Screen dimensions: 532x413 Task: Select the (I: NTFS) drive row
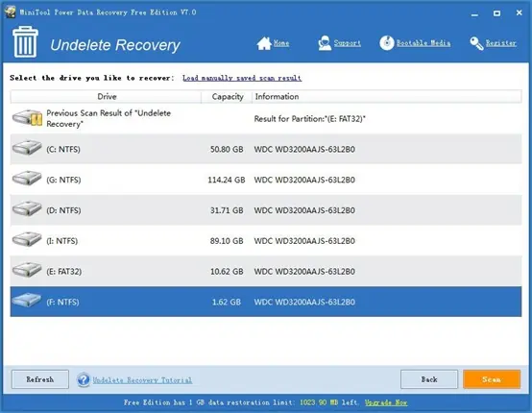click(266, 241)
